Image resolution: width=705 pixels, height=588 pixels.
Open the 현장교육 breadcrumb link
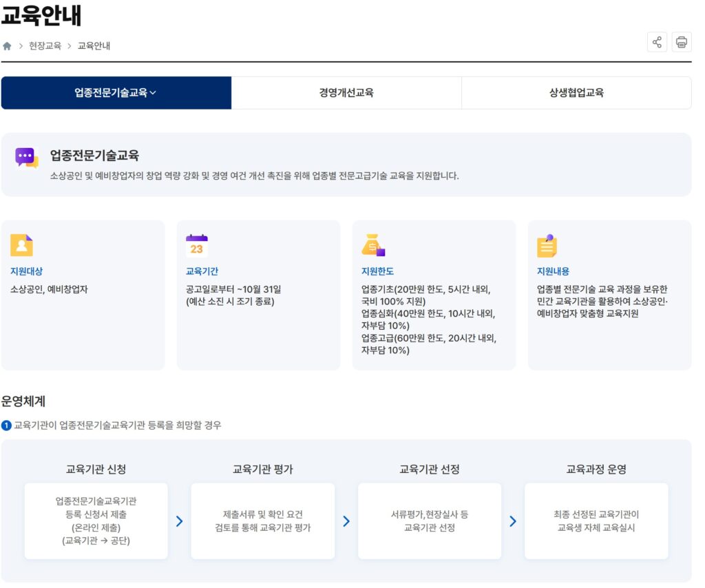(x=45, y=46)
